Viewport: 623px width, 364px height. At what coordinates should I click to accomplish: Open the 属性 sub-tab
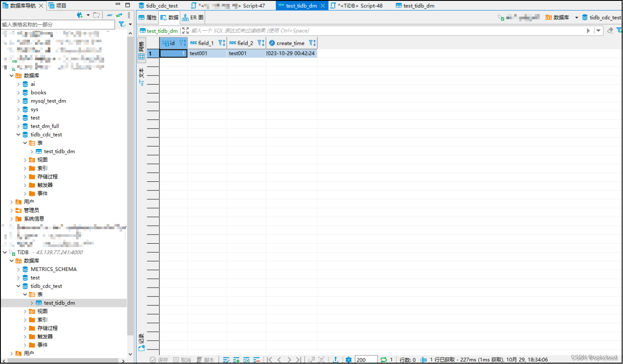[148, 17]
